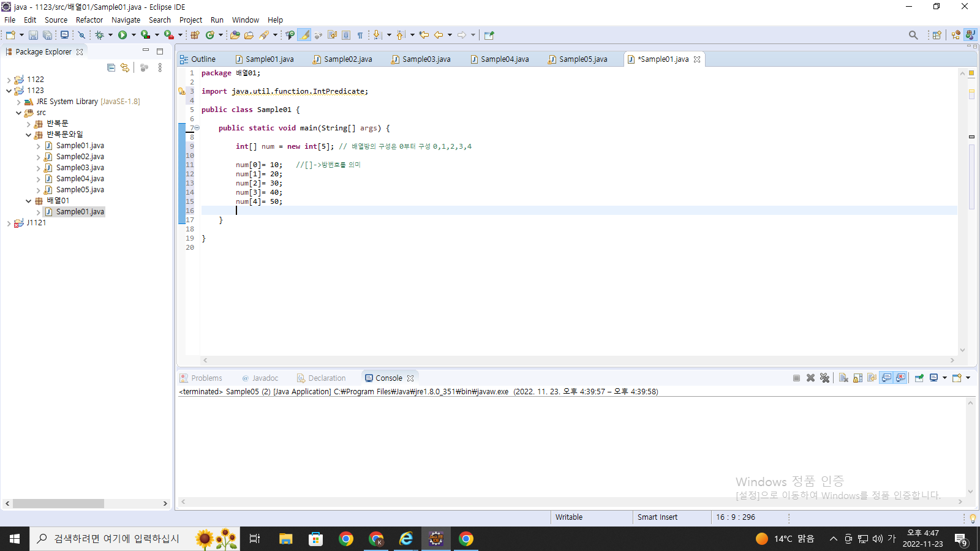Open the Run button dropdown arrow

133,35
